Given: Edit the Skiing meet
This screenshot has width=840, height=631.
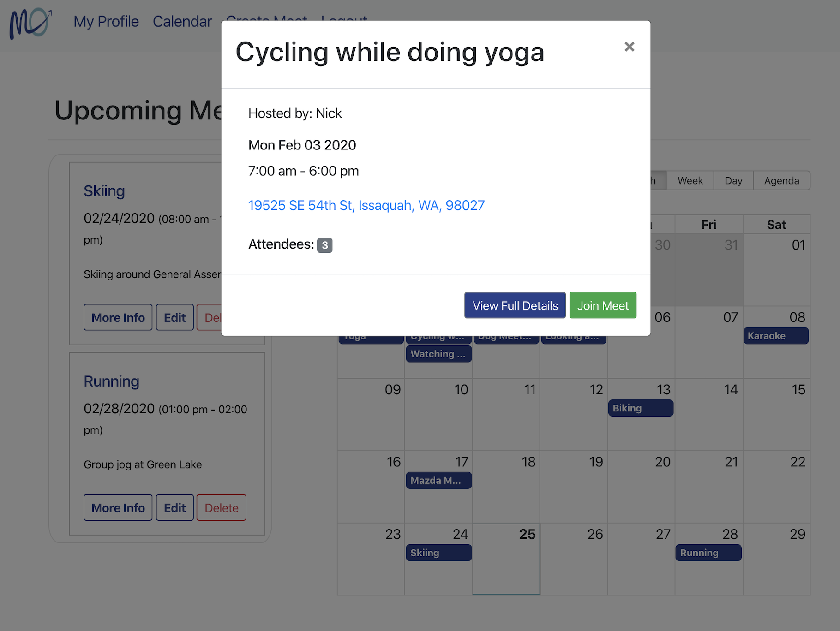Looking at the screenshot, I should [175, 317].
